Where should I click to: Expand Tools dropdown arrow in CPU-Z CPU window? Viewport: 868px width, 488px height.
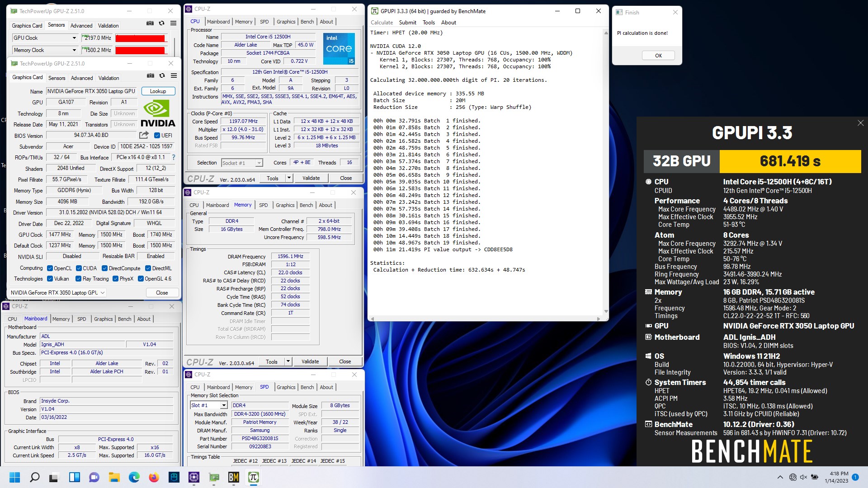point(289,178)
